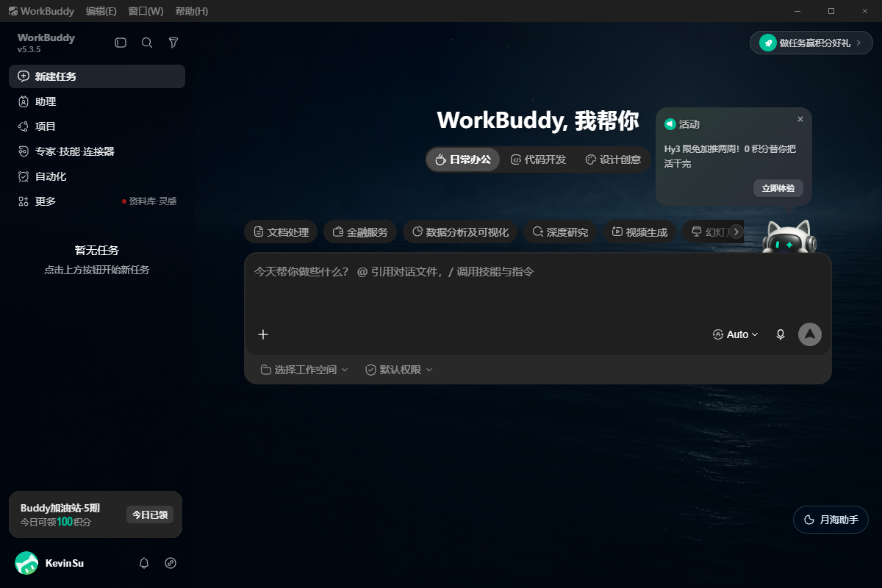This screenshot has width=882, height=588.
Task: Select the 视频生成 chip
Action: click(x=640, y=232)
